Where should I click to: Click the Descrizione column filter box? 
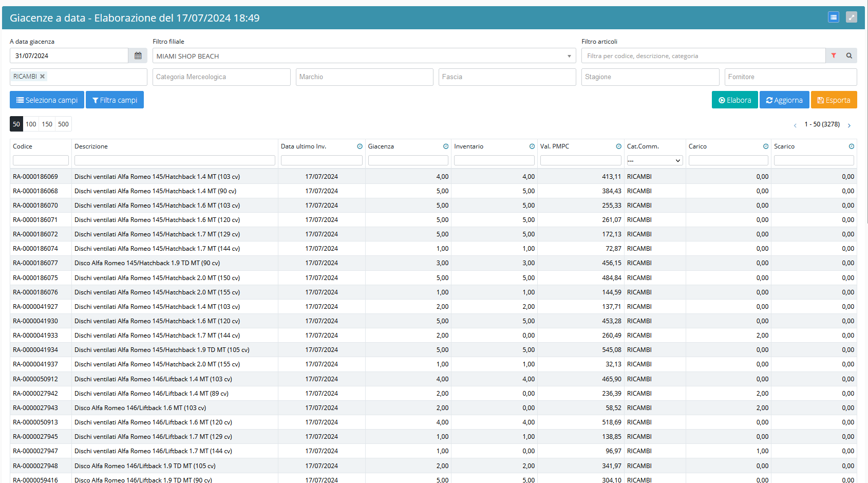point(175,160)
